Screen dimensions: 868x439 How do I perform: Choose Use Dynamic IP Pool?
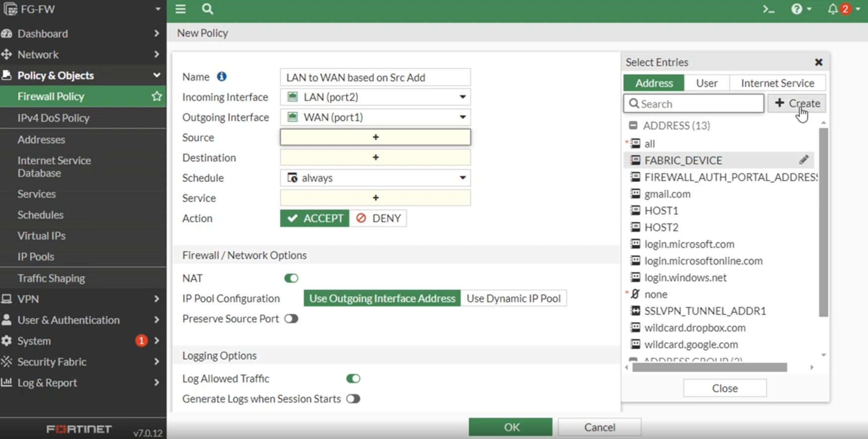tap(514, 298)
